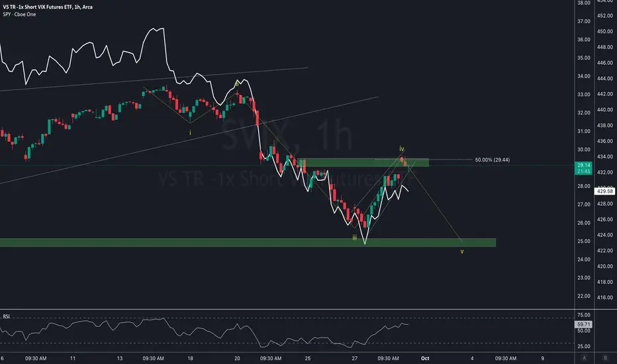Click the 'Oct' date on the time axis
This screenshot has width=617, height=364.
coord(425,358)
